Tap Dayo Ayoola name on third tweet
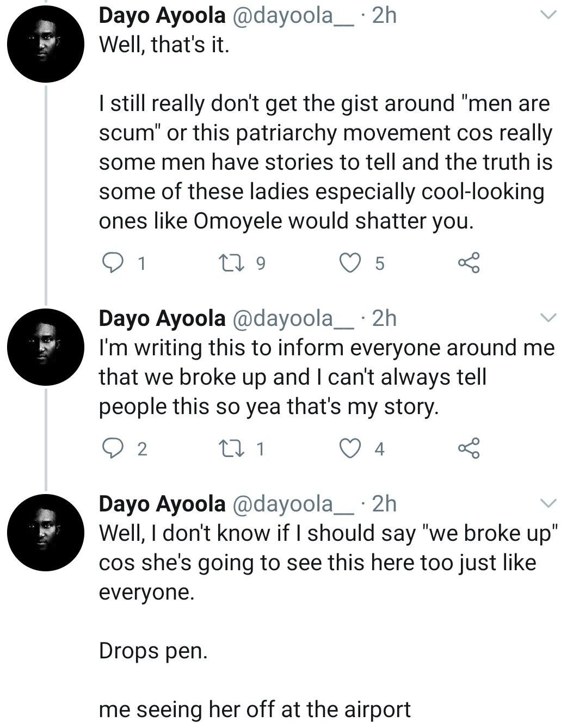This screenshot has height=728, width=573. pyautogui.click(x=162, y=504)
